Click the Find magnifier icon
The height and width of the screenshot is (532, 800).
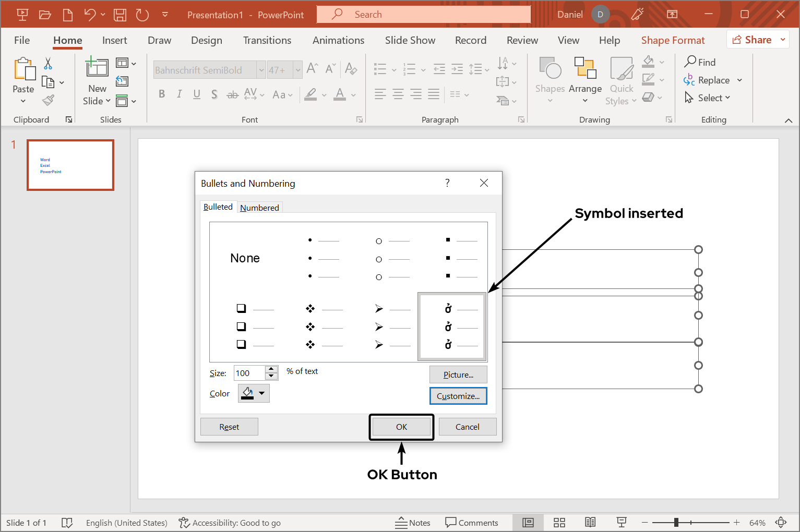point(690,62)
